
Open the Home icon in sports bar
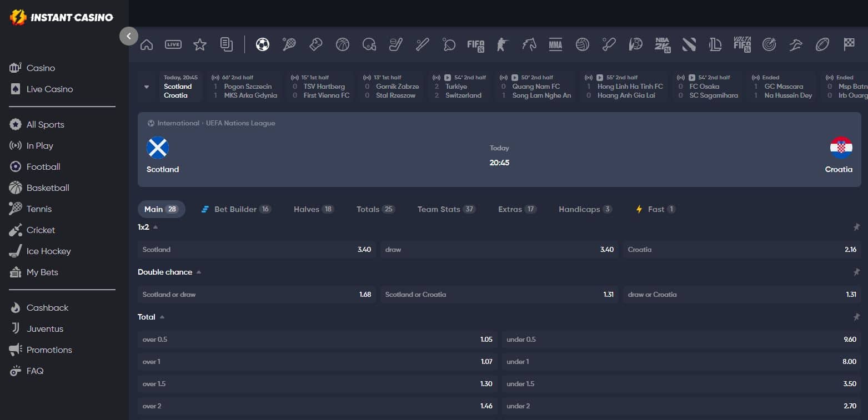(147, 44)
